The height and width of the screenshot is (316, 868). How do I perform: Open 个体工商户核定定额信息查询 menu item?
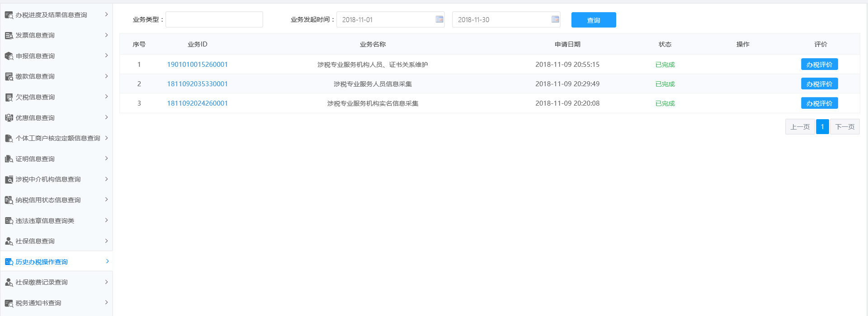tap(57, 138)
